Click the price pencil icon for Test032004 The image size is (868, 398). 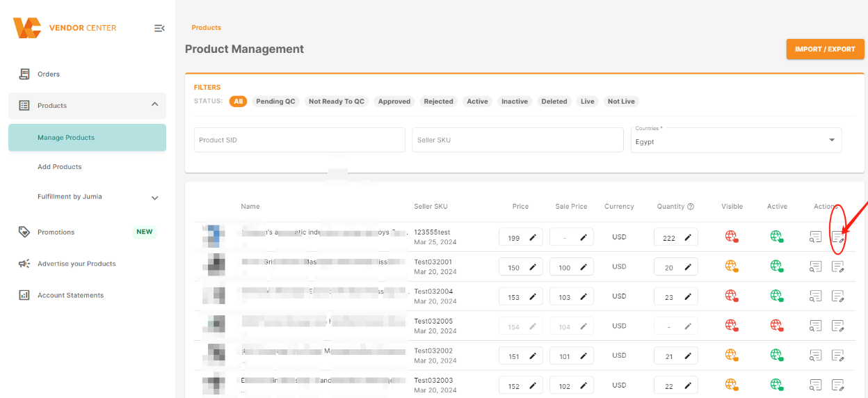[x=533, y=297]
